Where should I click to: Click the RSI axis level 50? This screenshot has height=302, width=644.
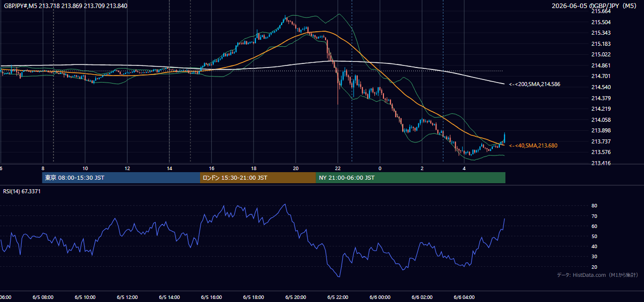pos(594,236)
